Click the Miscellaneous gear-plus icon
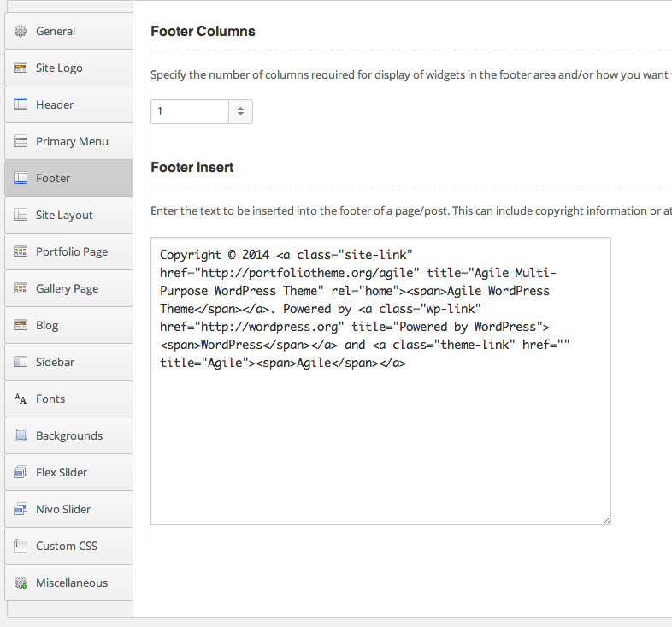This screenshot has height=627, width=672. (x=21, y=583)
